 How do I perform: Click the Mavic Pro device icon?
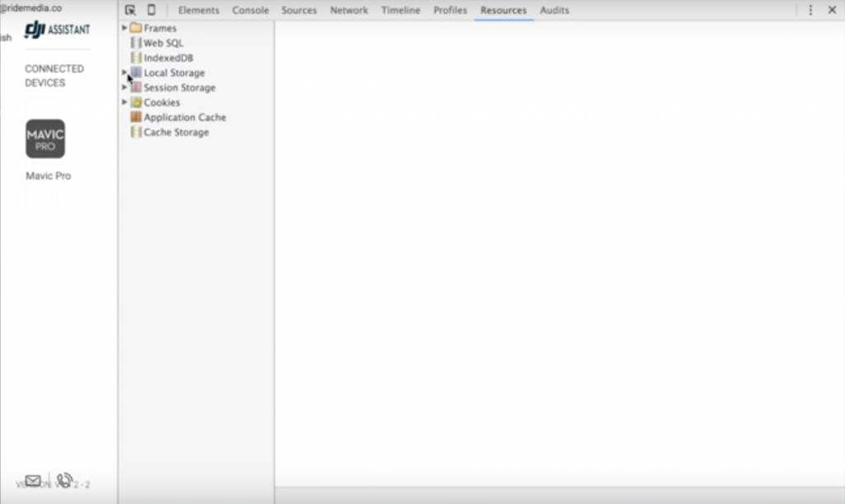pos(45,139)
